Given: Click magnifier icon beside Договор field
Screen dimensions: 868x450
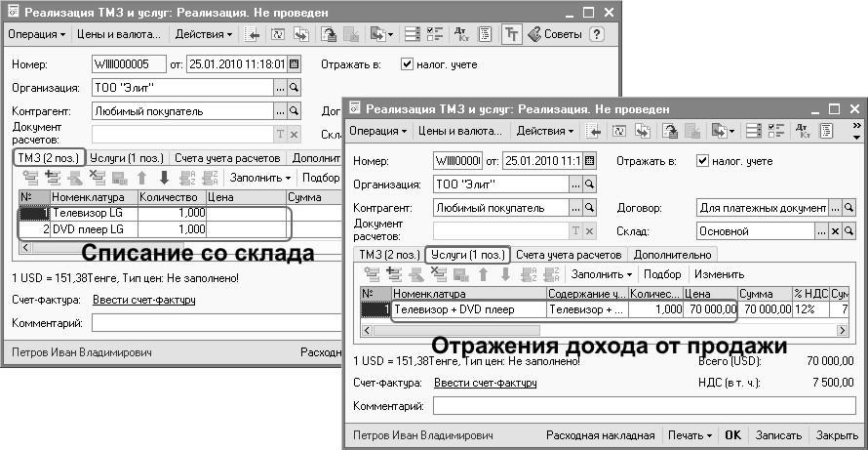Looking at the screenshot, I should tap(848, 208).
